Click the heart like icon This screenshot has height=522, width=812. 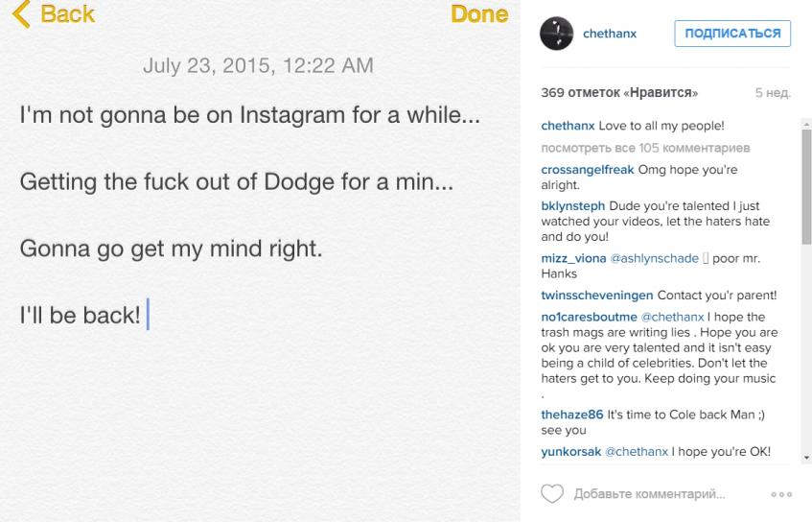click(552, 494)
